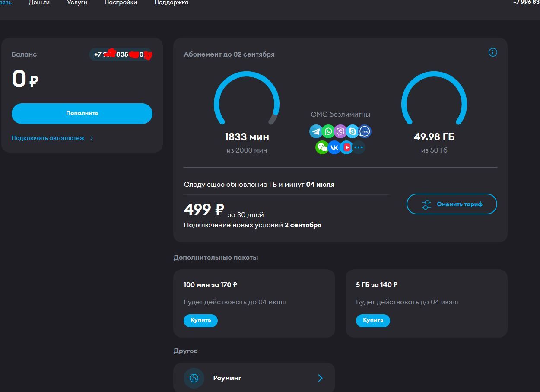Click the globe icon for Роуминг

point(194,378)
